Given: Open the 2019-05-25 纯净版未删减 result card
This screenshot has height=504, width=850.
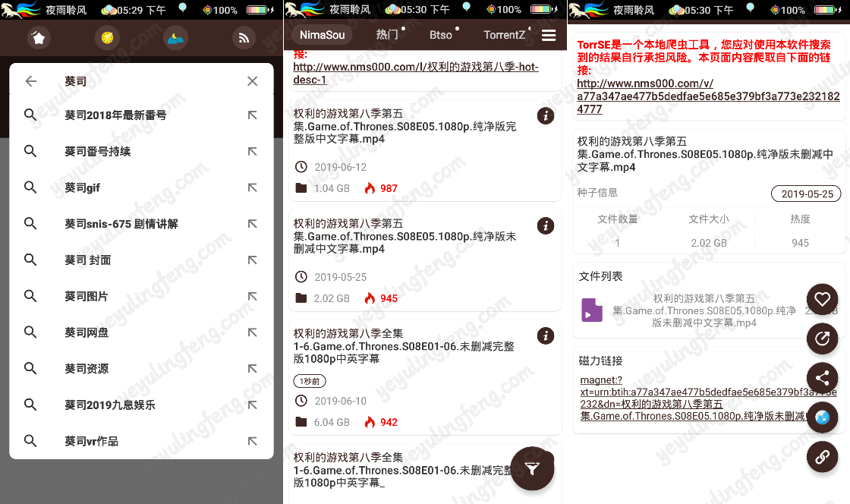Looking at the screenshot, I should 425,260.
